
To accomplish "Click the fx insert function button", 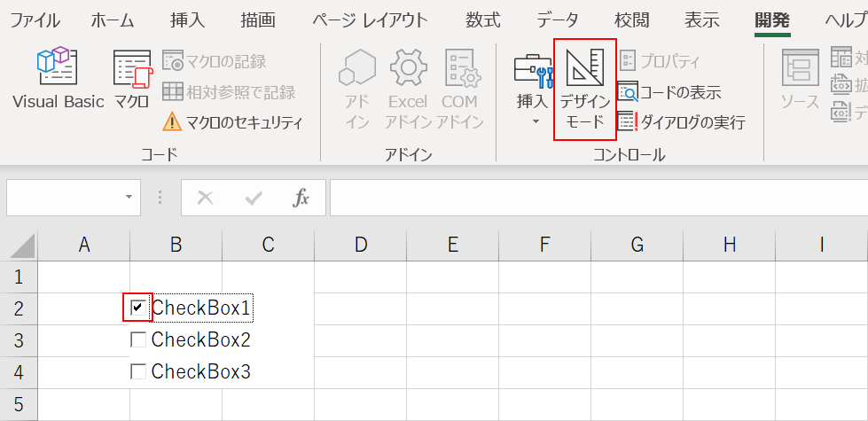I will tap(301, 198).
